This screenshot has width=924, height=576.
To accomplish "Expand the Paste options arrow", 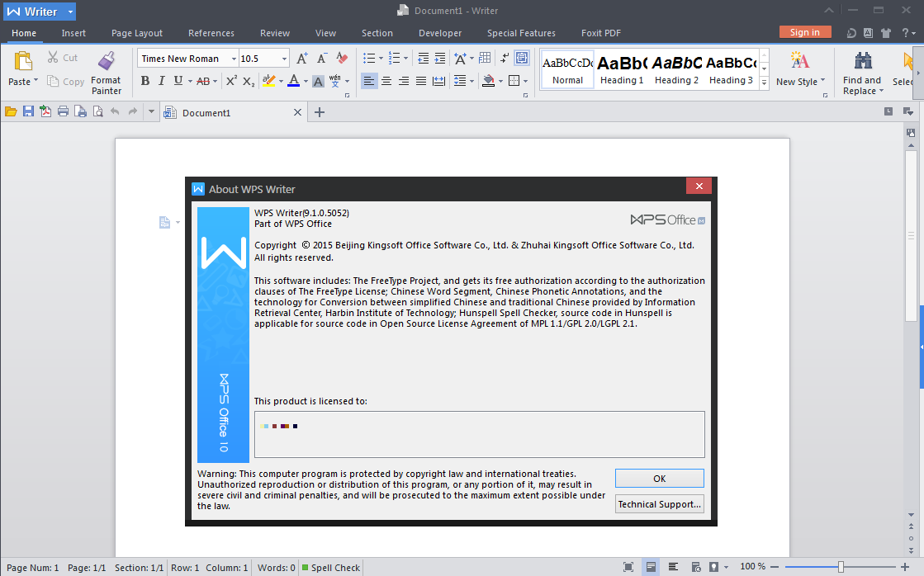I will pyautogui.click(x=36, y=81).
